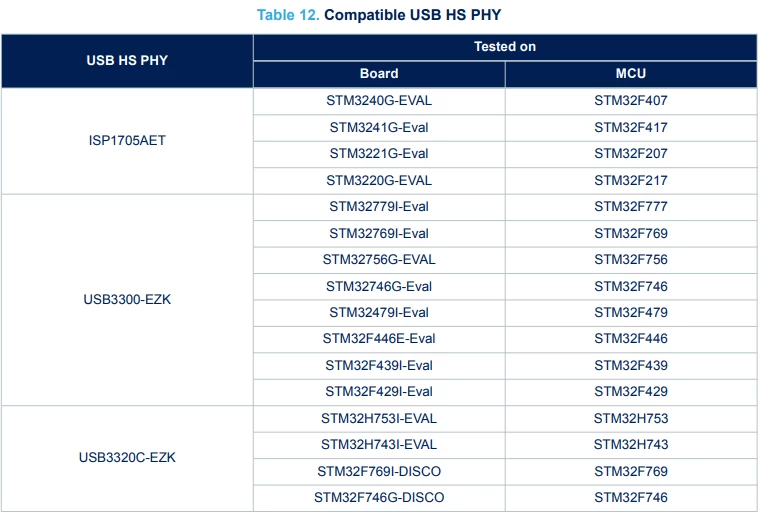Image resolution: width=762 pixels, height=515 pixels.
Task: Select MCU cell "STM32F756"
Action: pyautogui.click(x=631, y=260)
